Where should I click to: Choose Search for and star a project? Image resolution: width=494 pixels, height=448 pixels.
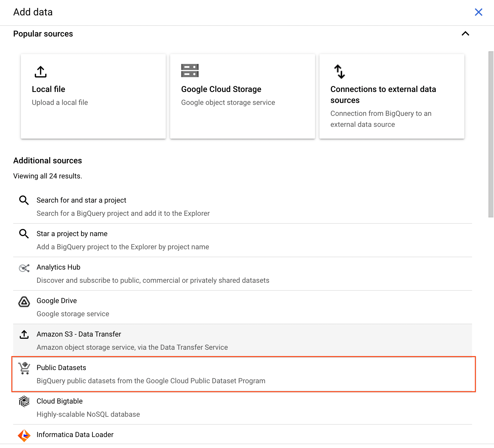(x=81, y=200)
